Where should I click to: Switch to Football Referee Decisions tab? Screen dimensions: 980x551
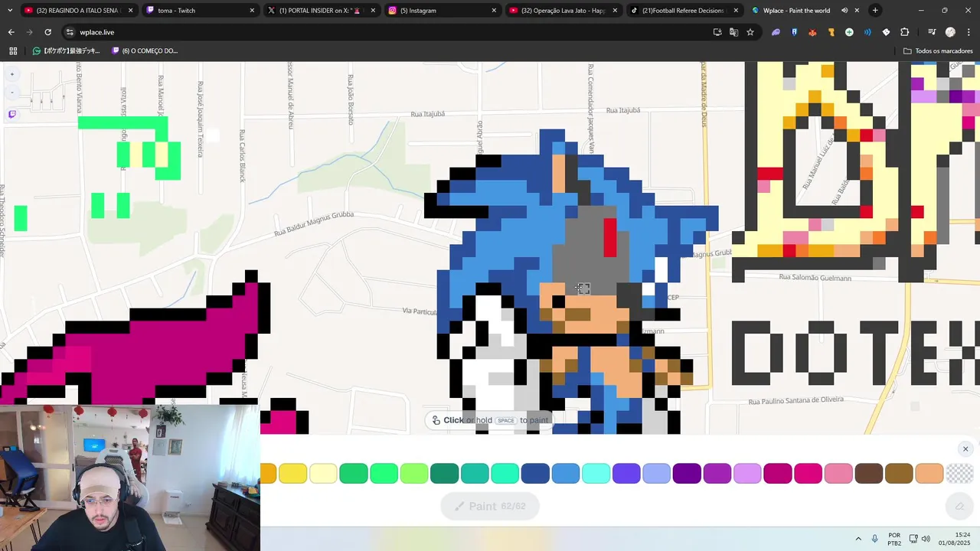pos(683,11)
